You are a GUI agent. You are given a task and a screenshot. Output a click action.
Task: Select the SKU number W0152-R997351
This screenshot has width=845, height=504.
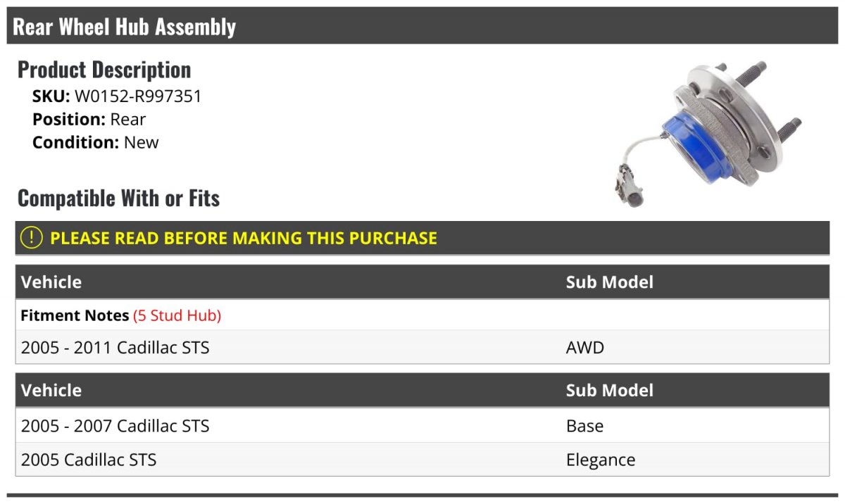138,96
